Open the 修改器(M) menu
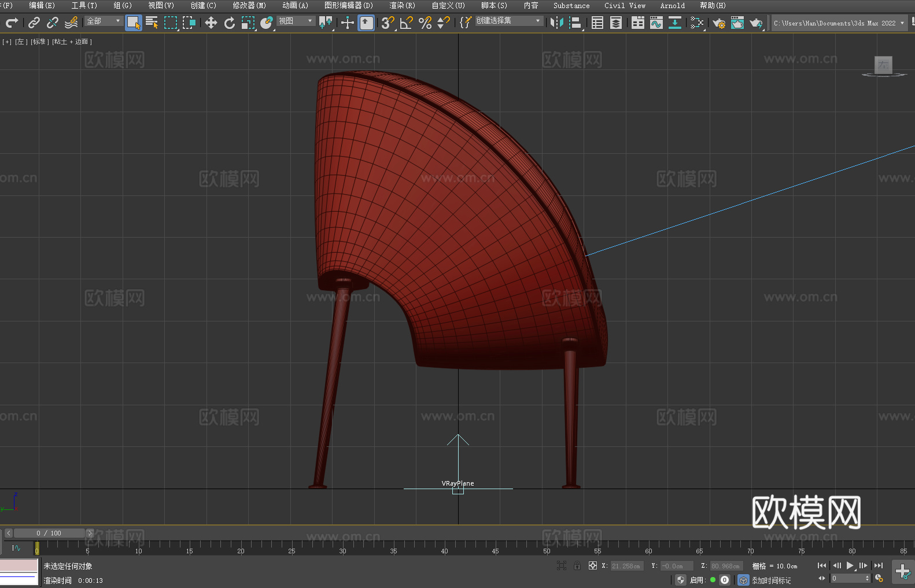915x588 pixels. pos(249,5)
